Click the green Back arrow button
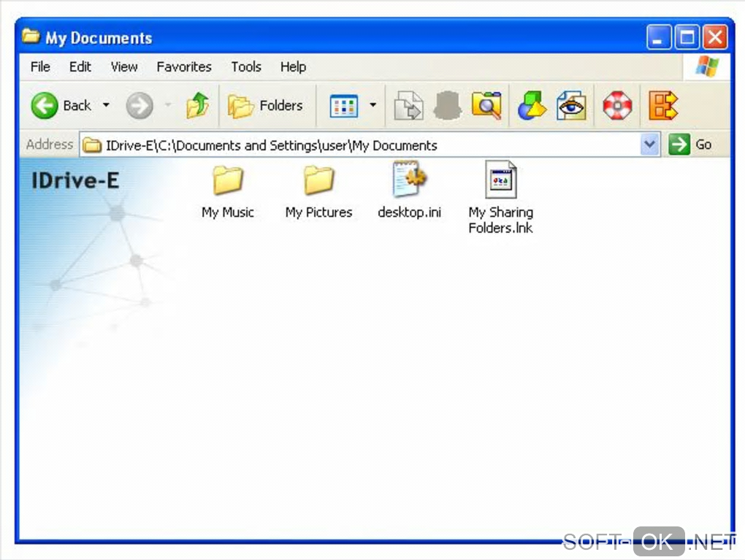This screenshot has width=745, height=560. pyautogui.click(x=44, y=105)
